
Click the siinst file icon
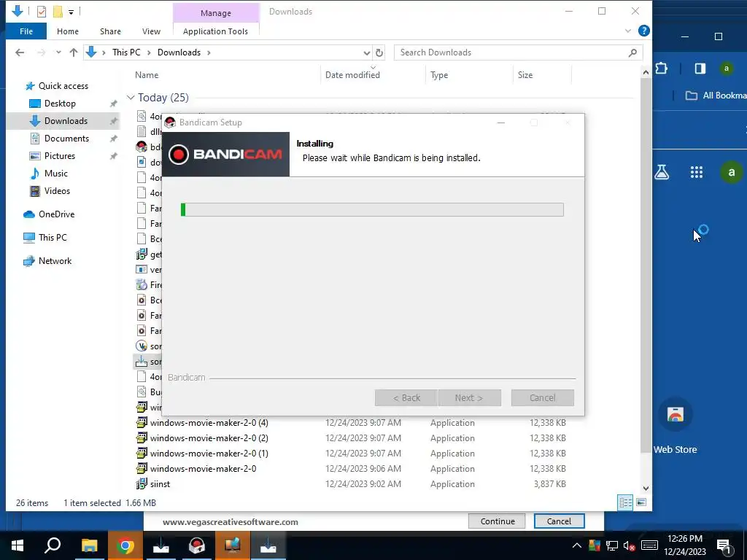click(x=142, y=484)
